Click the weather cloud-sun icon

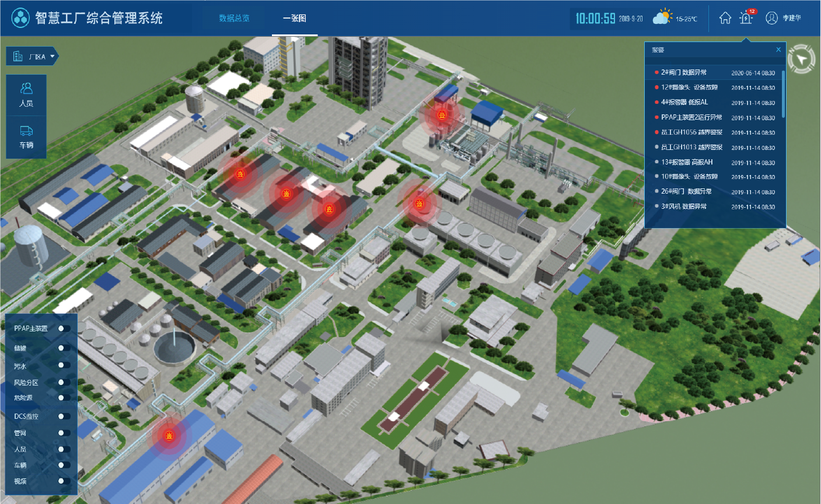pos(662,17)
